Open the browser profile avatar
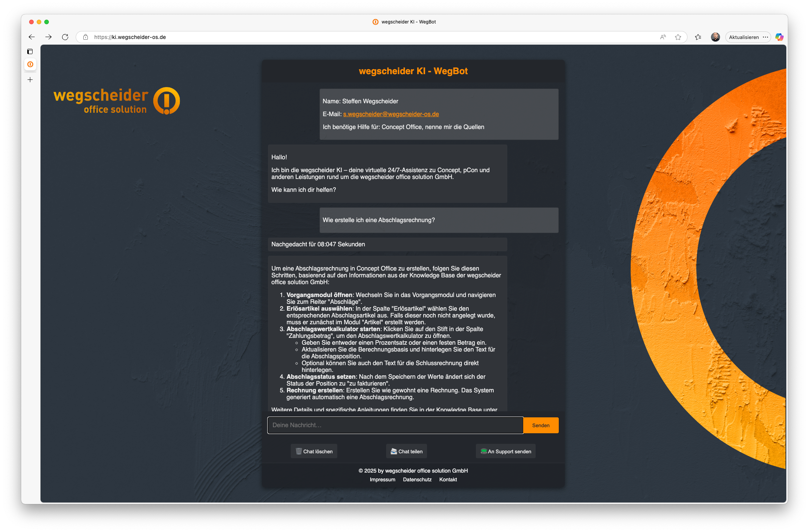809x532 pixels. click(715, 37)
